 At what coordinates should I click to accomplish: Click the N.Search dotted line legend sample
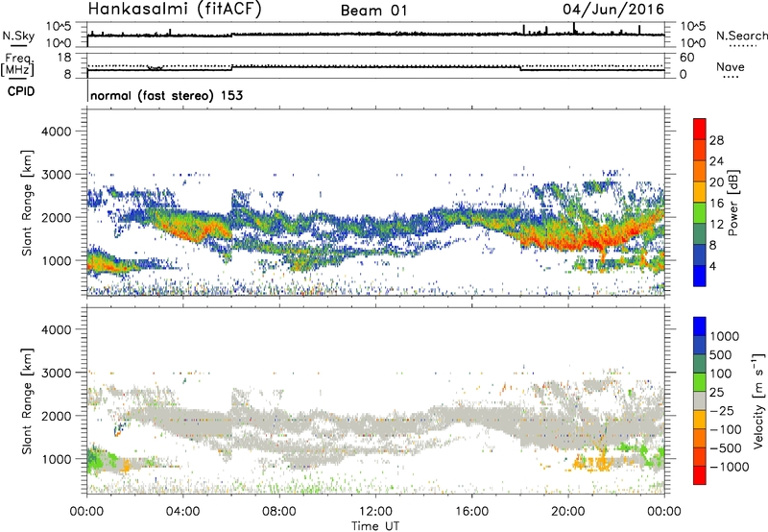pos(743,46)
